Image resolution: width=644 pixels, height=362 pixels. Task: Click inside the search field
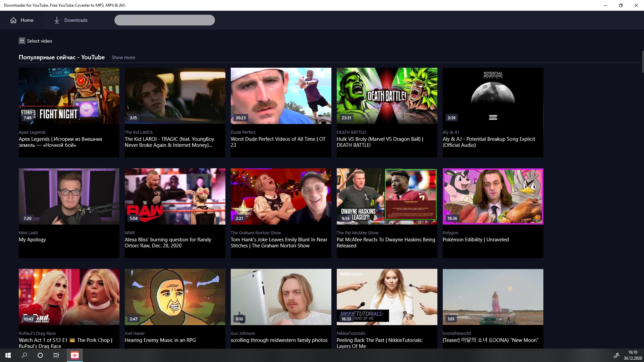pyautogui.click(x=164, y=20)
